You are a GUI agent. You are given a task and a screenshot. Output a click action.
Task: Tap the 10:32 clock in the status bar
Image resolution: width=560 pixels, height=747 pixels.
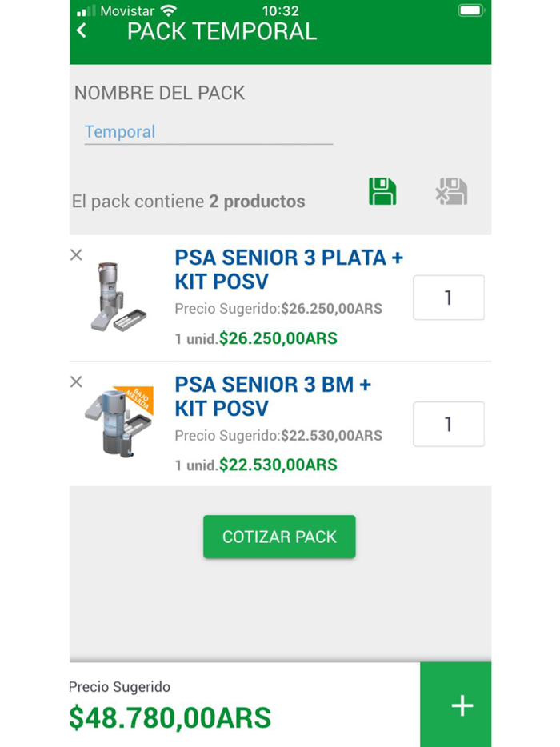(280, 11)
